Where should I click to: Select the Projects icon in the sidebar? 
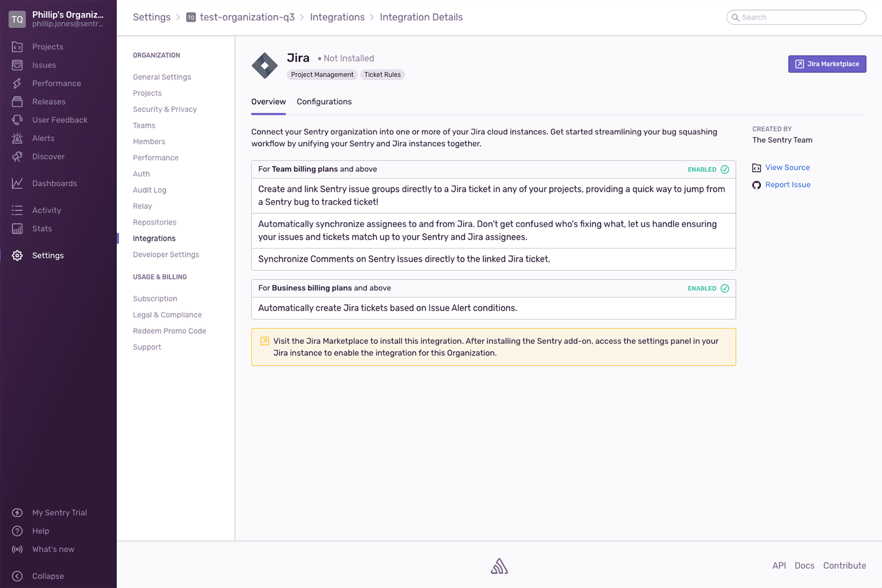click(17, 46)
